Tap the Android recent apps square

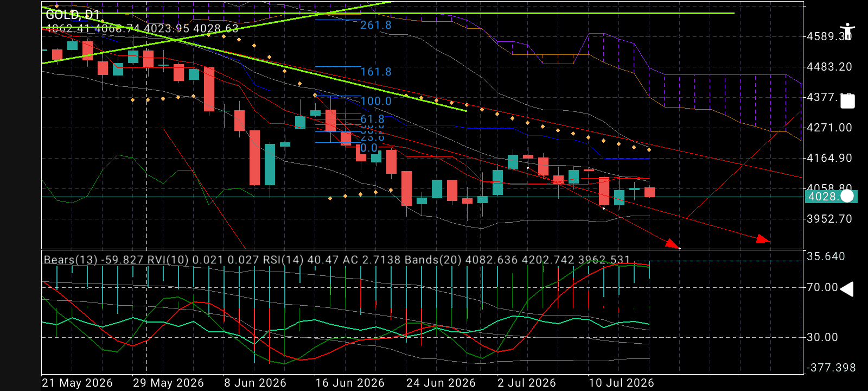[847, 101]
